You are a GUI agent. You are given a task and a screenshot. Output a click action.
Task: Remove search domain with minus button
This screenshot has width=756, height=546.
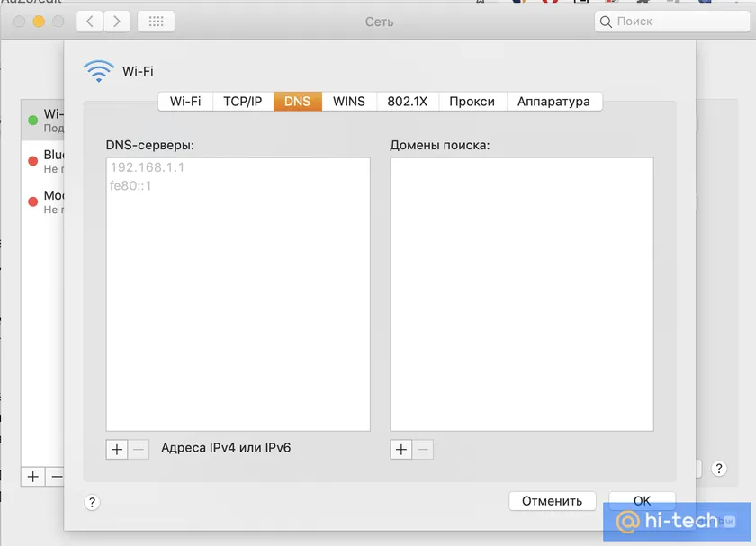[423, 450]
